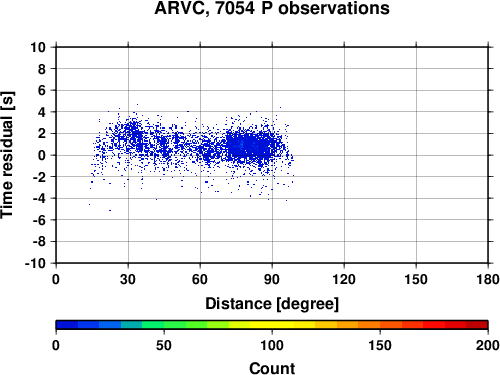Click the y-axis tick label 10

(x=38, y=47)
